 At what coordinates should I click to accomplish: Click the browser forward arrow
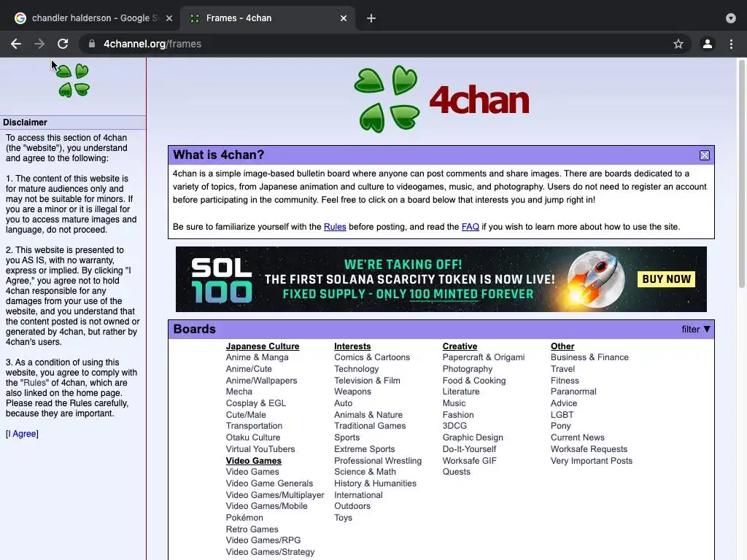[x=39, y=44]
